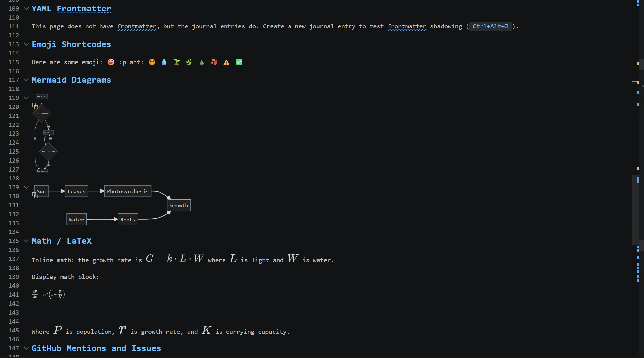The width and height of the screenshot is (644, 358).
Task: Click the warning sign emoji
Action: pos(226,62)
